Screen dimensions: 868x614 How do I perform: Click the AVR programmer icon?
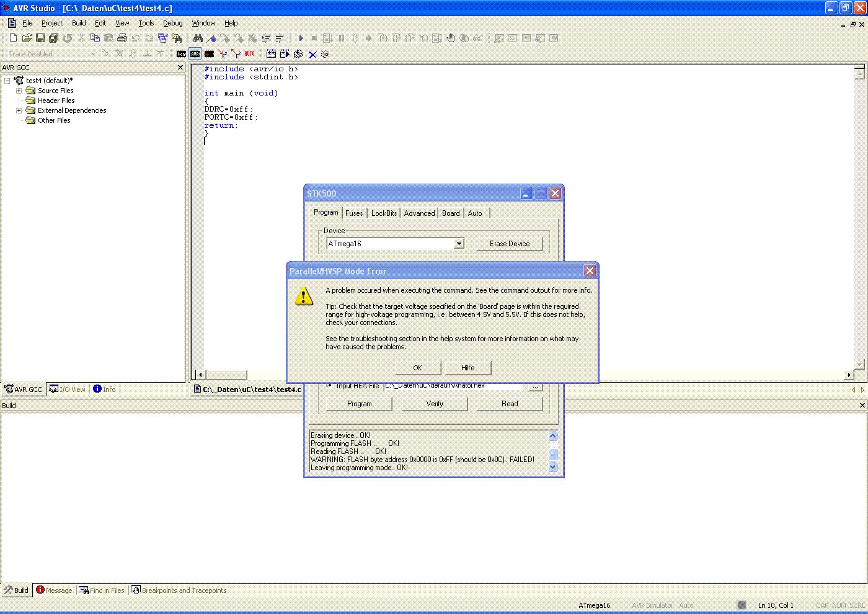(195, 55)
